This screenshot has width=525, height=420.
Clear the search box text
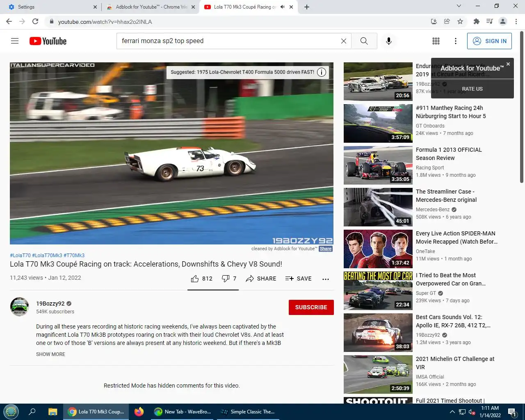(x=344, y=41)
